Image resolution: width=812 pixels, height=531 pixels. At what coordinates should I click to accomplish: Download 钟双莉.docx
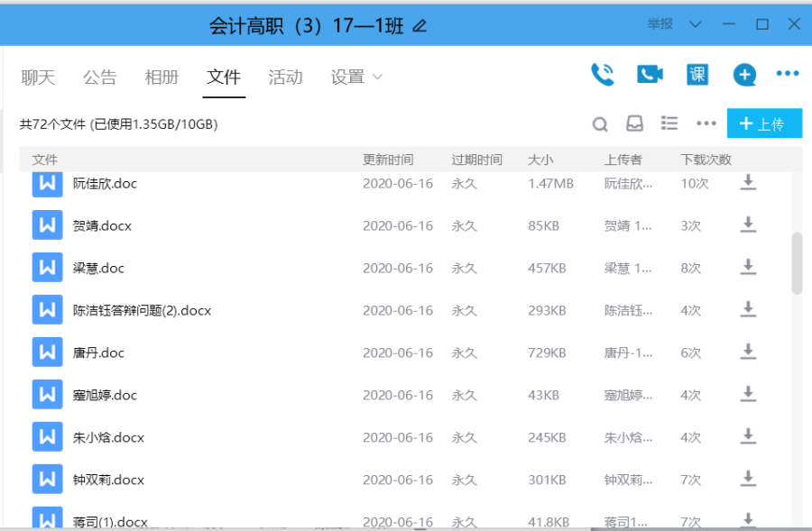click(748, 480)
